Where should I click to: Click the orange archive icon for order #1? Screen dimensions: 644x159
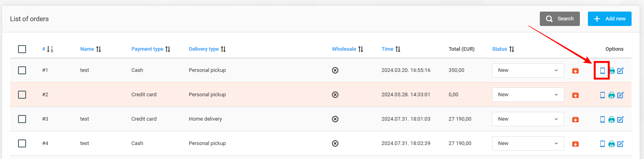(575, 71)
